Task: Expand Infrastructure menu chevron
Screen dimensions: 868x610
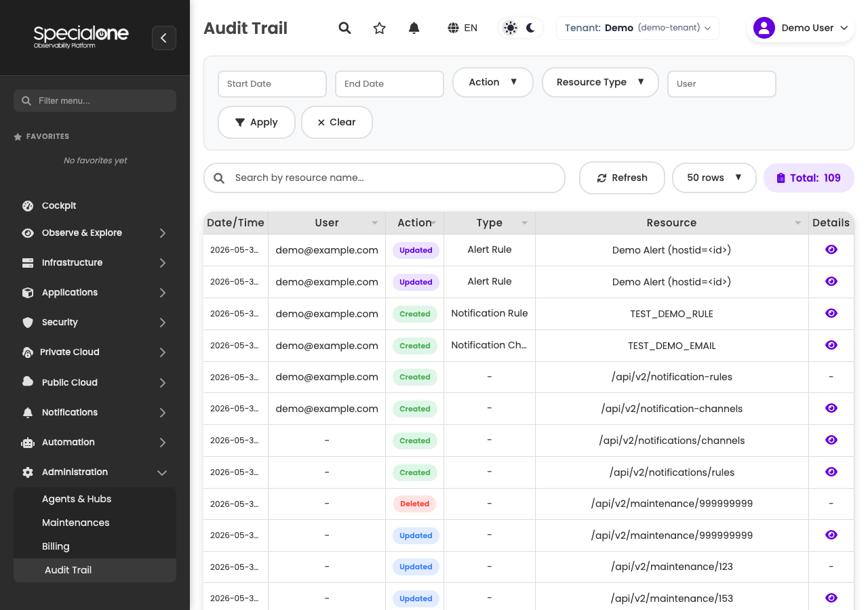Action: pyautogui.click(x=163, y=262)
